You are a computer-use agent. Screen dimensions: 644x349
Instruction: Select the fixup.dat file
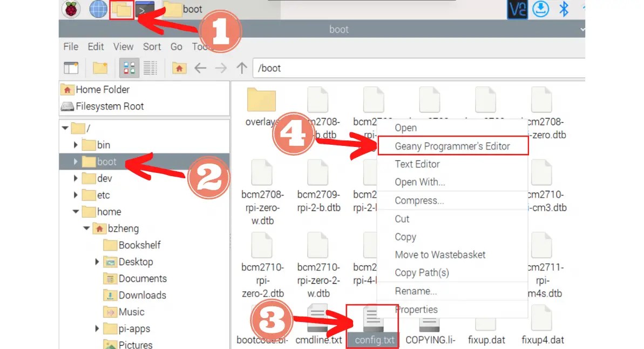[x=486, y=331]
